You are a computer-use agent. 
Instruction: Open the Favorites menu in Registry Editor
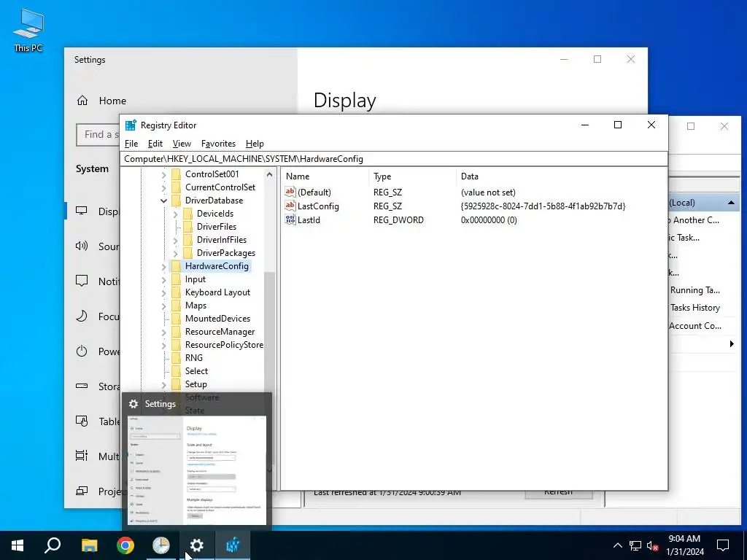218,144
